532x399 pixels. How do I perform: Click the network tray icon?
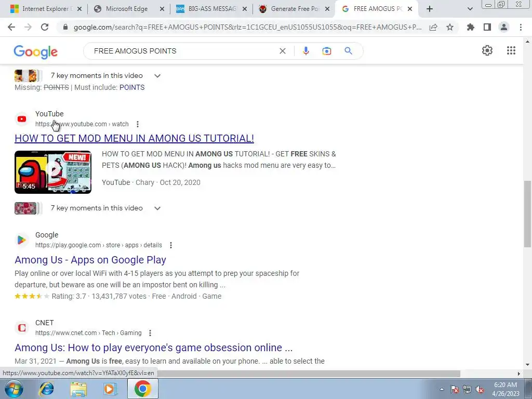point(467,390)
